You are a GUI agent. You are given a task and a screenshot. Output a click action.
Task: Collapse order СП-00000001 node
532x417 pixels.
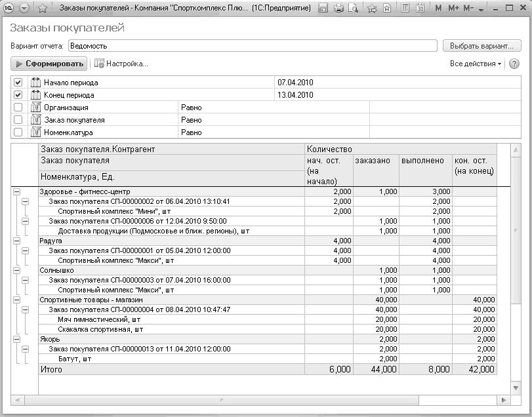(25, 250)
